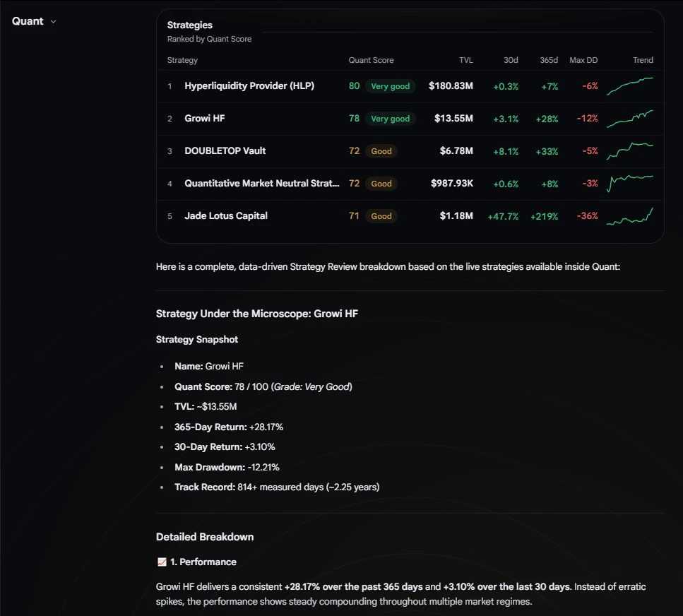Click the TVL: ~$13.55M bullet
683x616 pixels.
[x=206, y=406]
